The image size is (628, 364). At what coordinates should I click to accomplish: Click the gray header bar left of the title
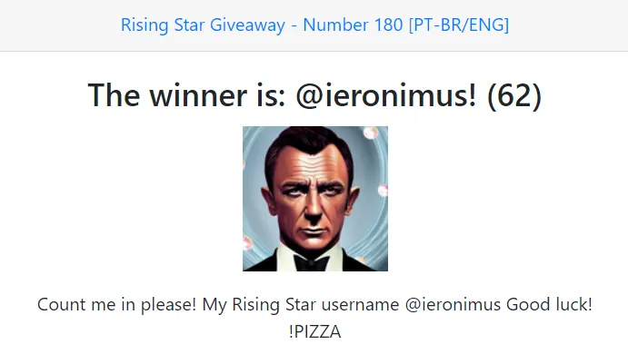pyautogui.click(x=55, y=25)
